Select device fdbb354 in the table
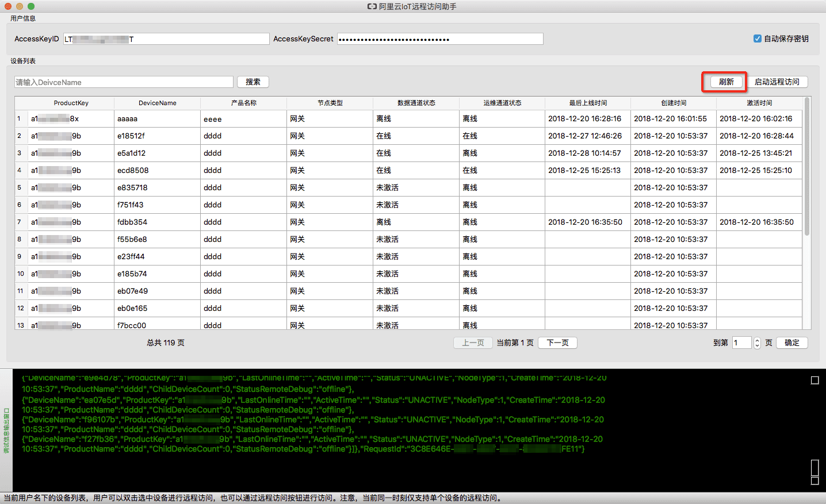 point(158,222)
